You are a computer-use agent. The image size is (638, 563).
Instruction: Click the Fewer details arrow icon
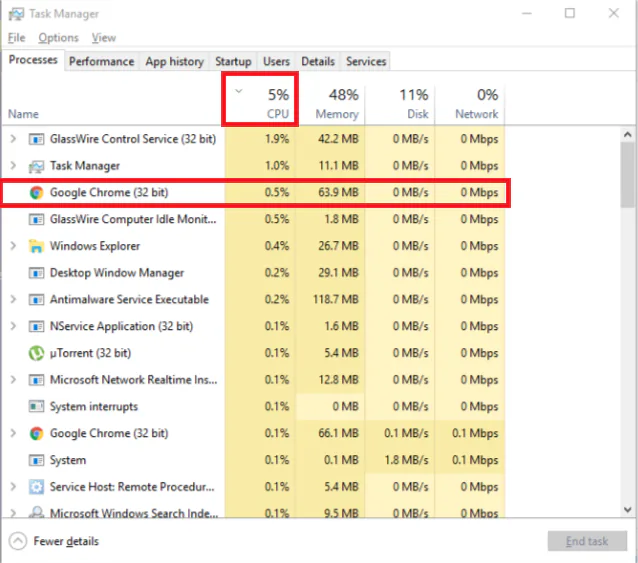pos(18,541)
